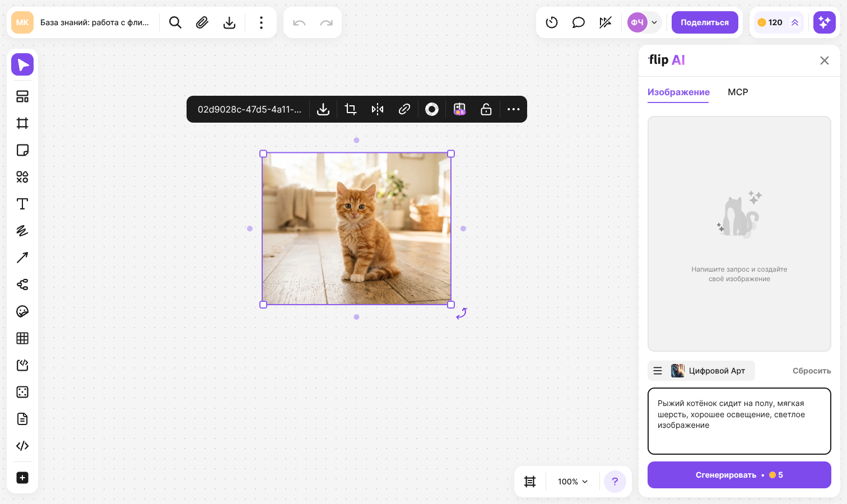Click the paperclip attachment icon
Image resolution: width=847 pixels, height=504 pixels.
[202, 22]
